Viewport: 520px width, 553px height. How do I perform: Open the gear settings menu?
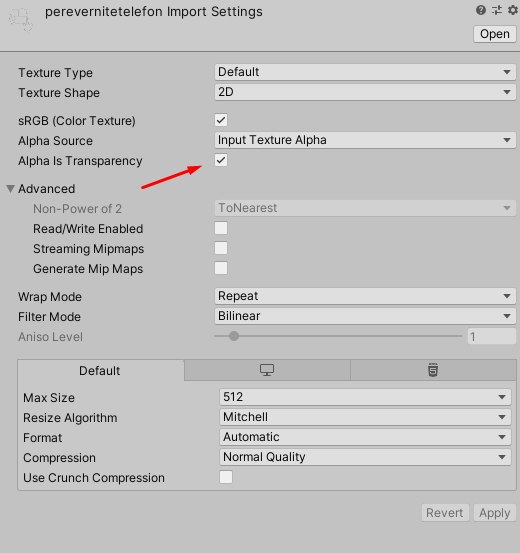[x=513, y=10]
